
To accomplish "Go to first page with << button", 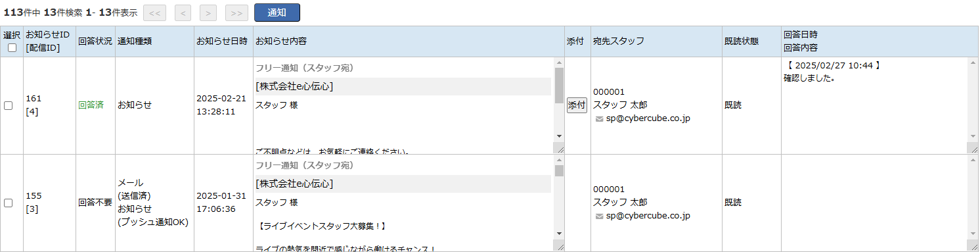I will (154, 13).
